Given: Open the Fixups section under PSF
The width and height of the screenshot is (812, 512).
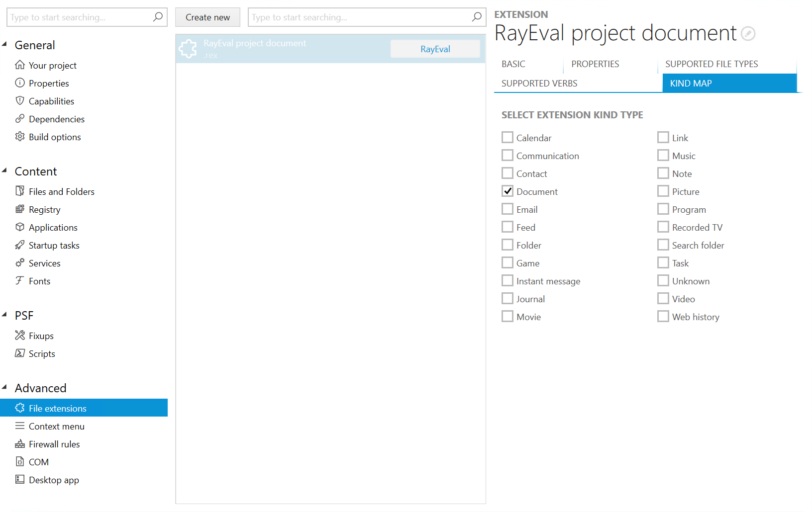Looking at the screenshot, I should pos(41,336).
